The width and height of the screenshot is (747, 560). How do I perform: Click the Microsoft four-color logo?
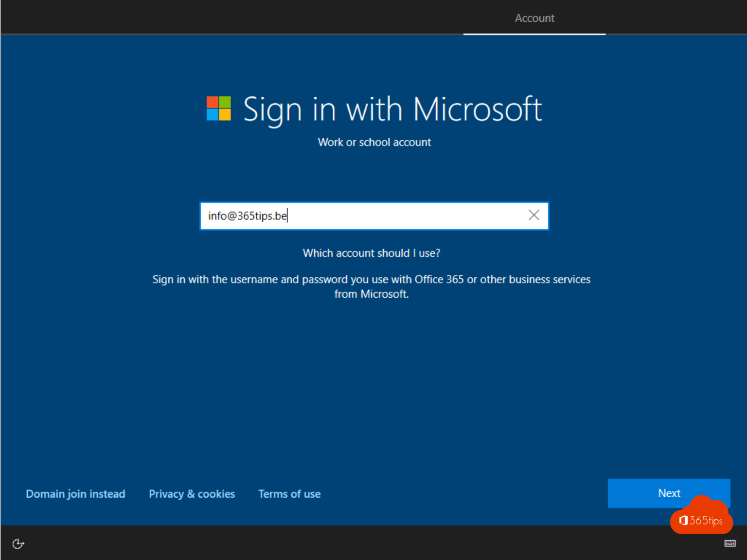(x=218, y=108)
